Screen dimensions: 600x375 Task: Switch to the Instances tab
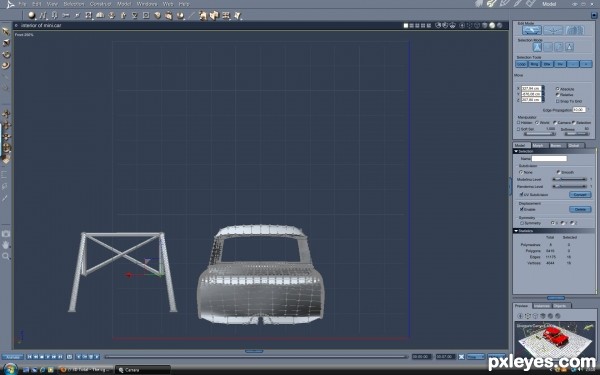[541, 306]
